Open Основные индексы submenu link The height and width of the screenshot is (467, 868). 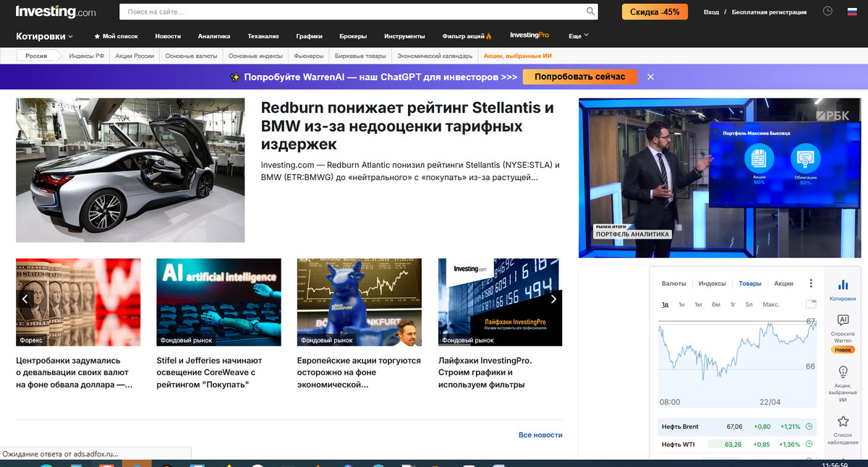point(255,56)
